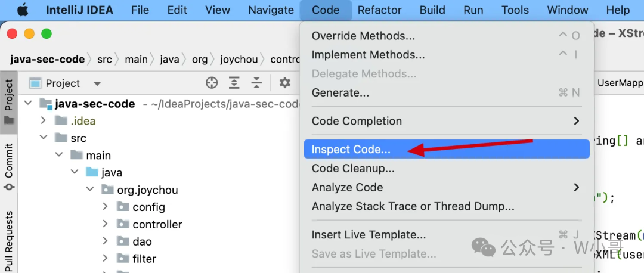The height and width of the screenshot is (273, 644).
Task: Select the dao package in the tree
Action: click(142, 241)
